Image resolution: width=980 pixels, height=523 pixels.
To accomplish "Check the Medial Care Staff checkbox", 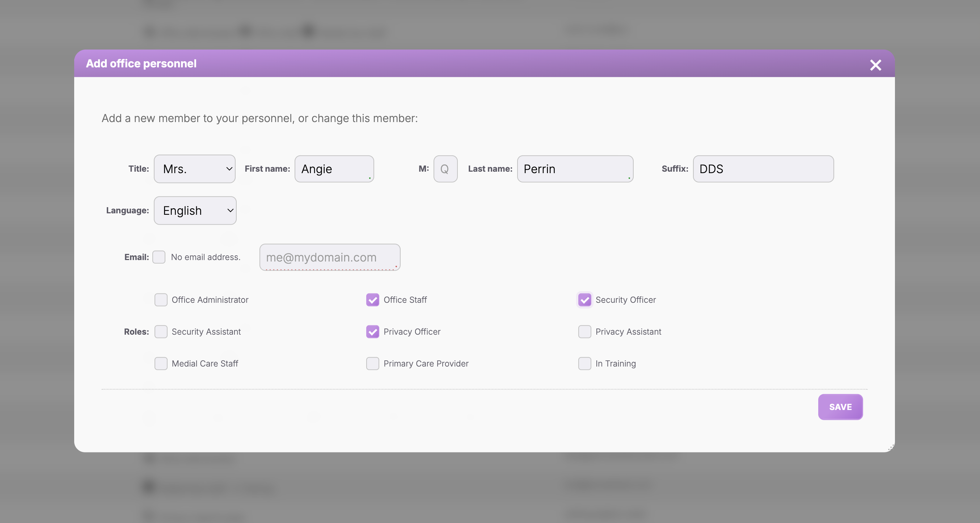I will pos(161,364).
